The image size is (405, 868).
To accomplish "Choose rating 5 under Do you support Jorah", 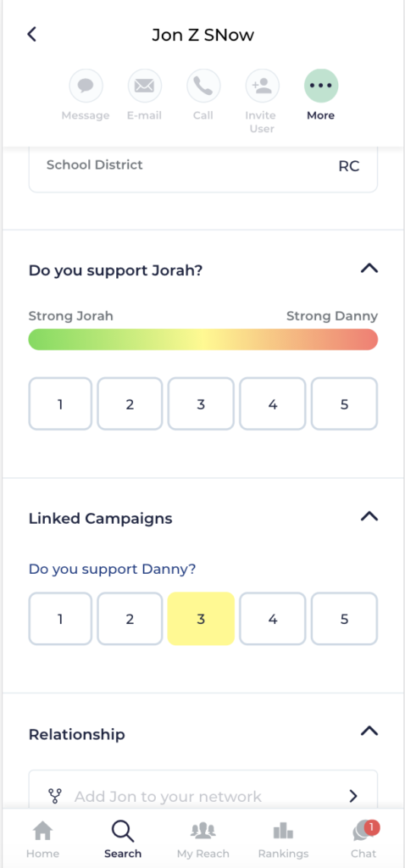I will pyautogui.click(x=344, y=404).
